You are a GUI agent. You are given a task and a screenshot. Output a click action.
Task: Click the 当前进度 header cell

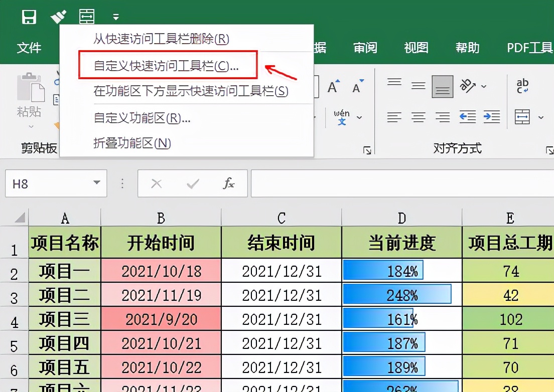pos(402,243)
